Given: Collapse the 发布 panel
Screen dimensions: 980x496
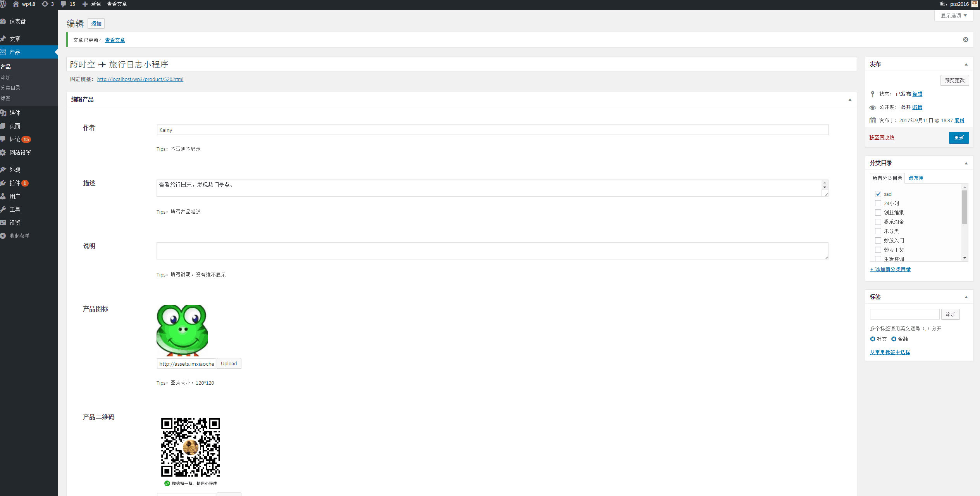Looking at the screenshot, I should tap(966, 64).
